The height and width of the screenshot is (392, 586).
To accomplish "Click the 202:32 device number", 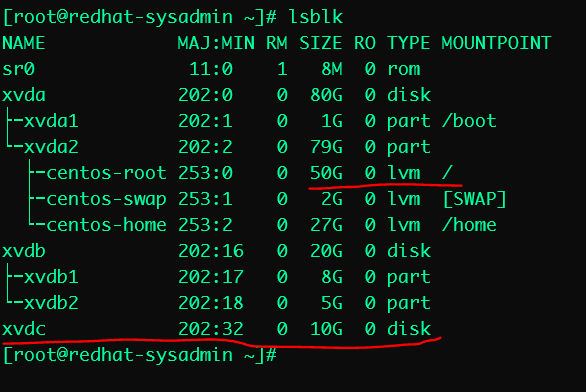I will (211, 329).
